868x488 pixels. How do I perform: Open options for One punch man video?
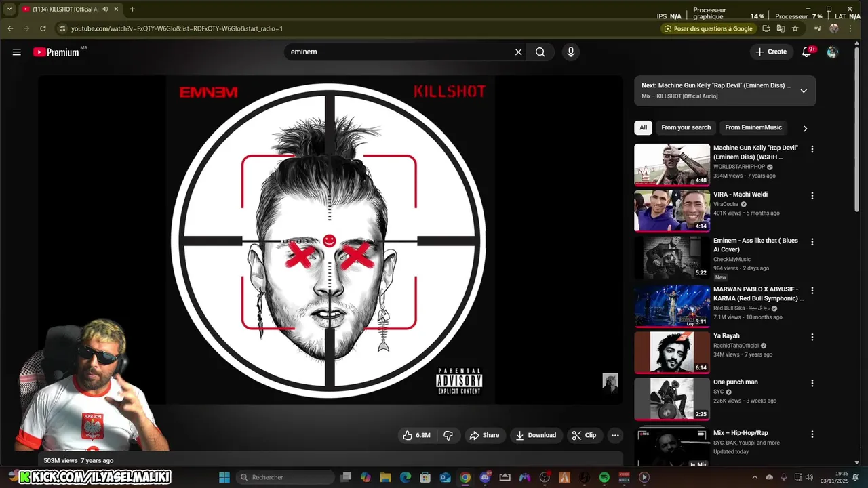point(812,383)
